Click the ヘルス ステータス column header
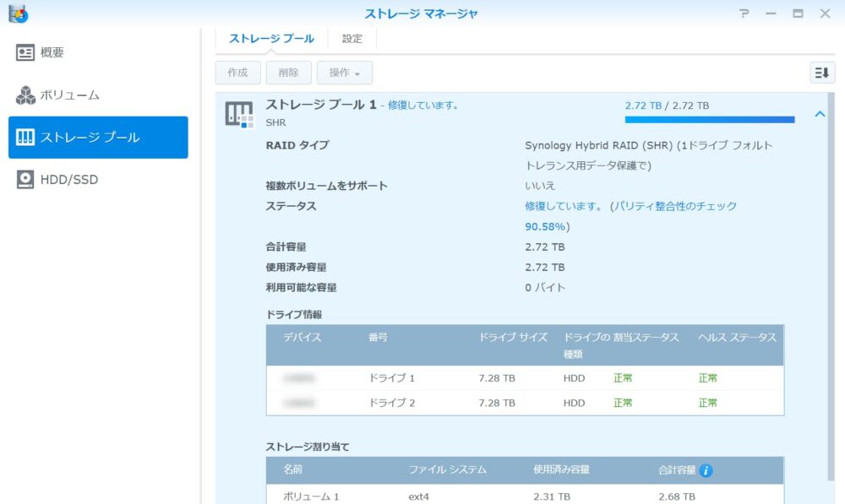This screenshot has height=504, width=845. click(x=737, y=338)
